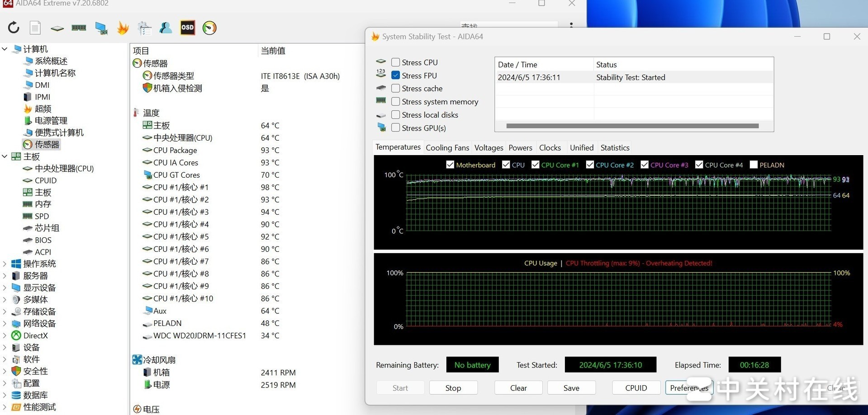The height and width of the screenshot is (415, 868).
Task: Click the Refresh icon in AIDA64 toolbar
Action: pos(14,28)
